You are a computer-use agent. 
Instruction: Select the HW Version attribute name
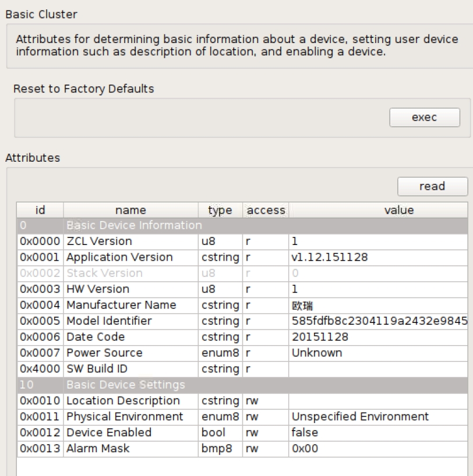click(x=98, y=289)
